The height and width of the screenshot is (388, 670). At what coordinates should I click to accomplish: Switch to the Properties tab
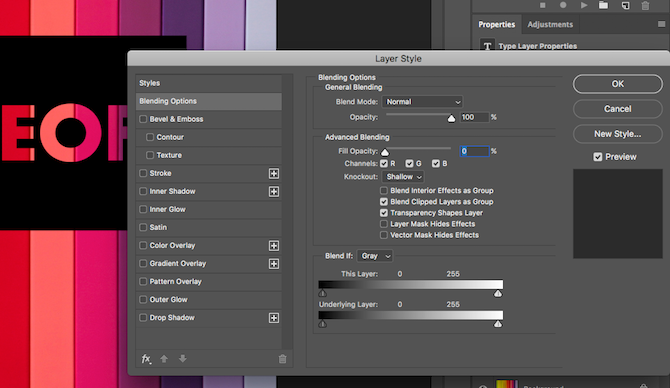click(497, 24)
